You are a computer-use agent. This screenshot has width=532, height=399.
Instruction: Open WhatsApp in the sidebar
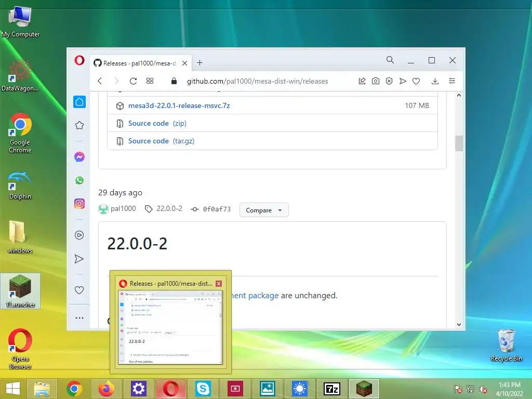(79, 180)
